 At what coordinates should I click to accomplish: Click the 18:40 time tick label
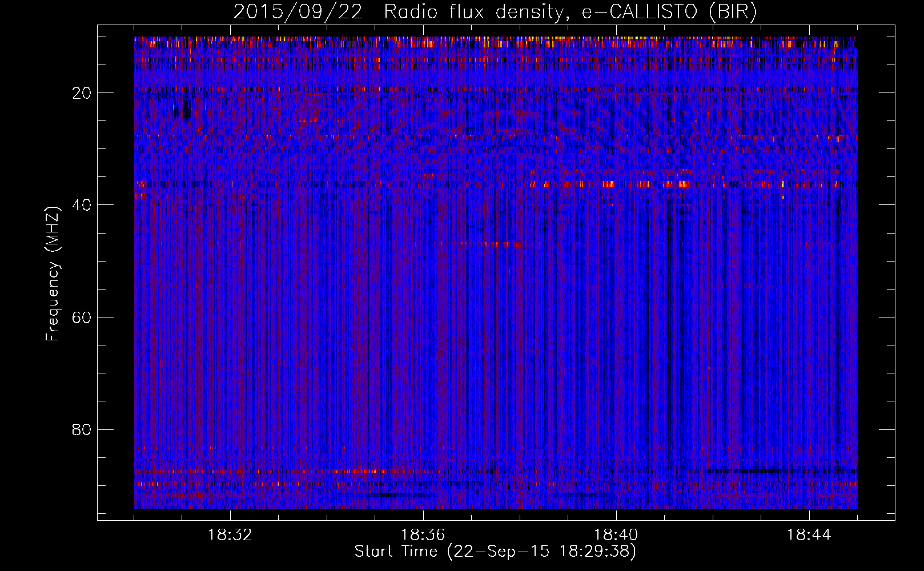[616, 535]
